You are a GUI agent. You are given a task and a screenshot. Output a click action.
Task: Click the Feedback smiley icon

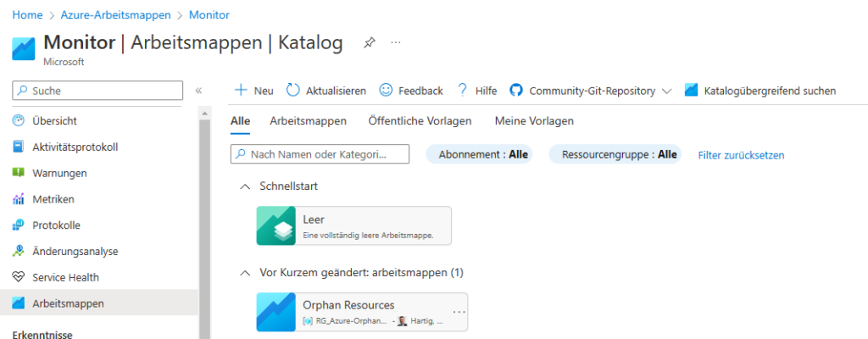(386, 91)
